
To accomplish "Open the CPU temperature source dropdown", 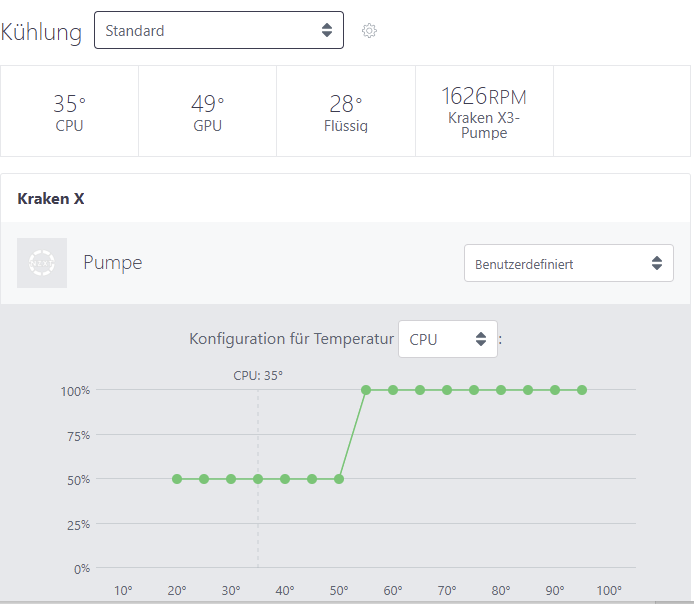I will tap(447, 339).
